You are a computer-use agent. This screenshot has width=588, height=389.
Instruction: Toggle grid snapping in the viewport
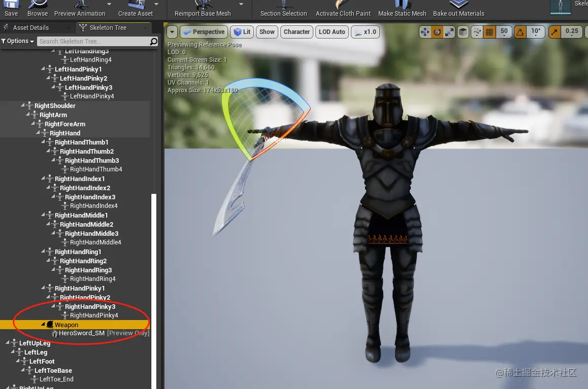pyautogui.click(x=489, y=32)
